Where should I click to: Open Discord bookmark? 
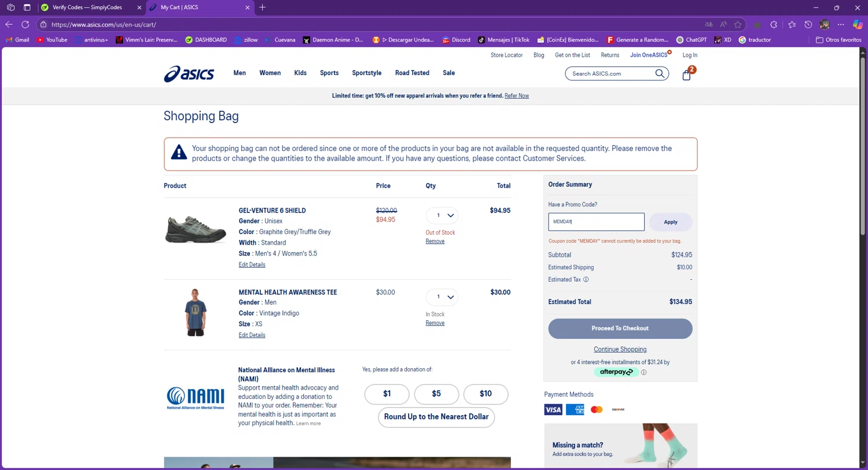coord(456,40)
